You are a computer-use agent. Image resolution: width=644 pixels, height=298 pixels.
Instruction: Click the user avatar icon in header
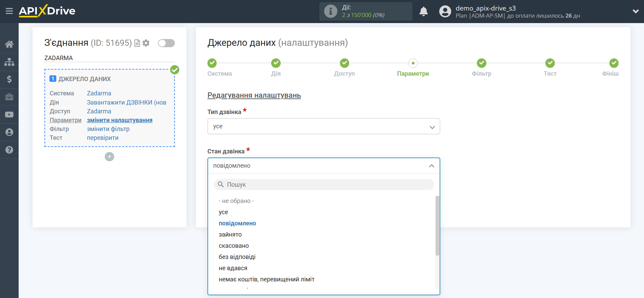point(445,12)
